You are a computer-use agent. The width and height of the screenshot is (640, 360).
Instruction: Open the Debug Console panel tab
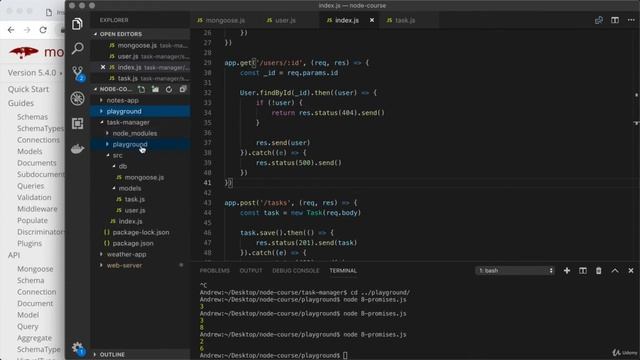[x=296, y=271]
